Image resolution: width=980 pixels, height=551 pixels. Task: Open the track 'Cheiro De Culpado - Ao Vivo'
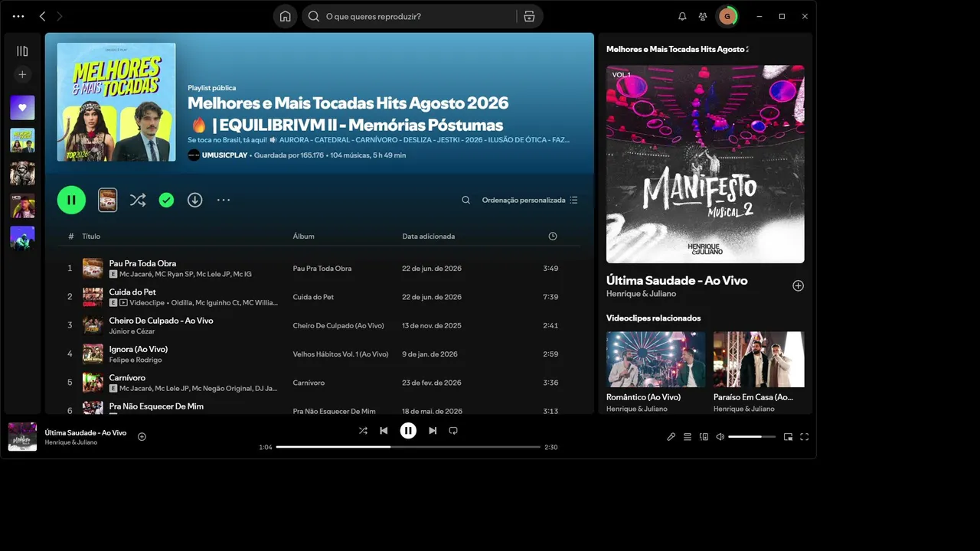point(162,321)
